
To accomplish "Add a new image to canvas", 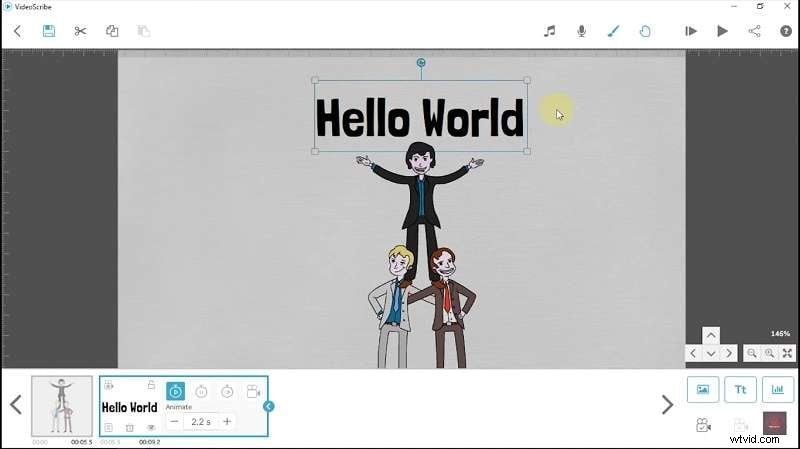I will click(x=703, y=390).
